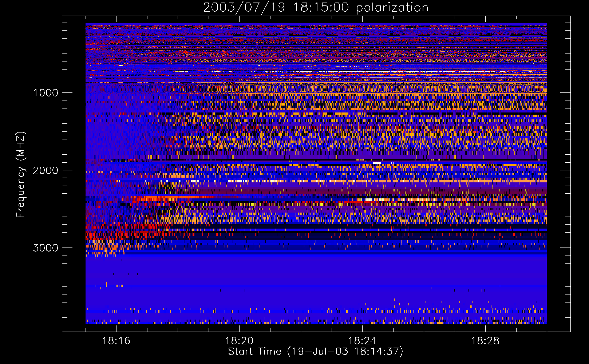Click the plot title "2003/07/19 18:15:00 polarization"
This screenshot has width=589, height=364.
pyautogui.click(x=316, y=8)
